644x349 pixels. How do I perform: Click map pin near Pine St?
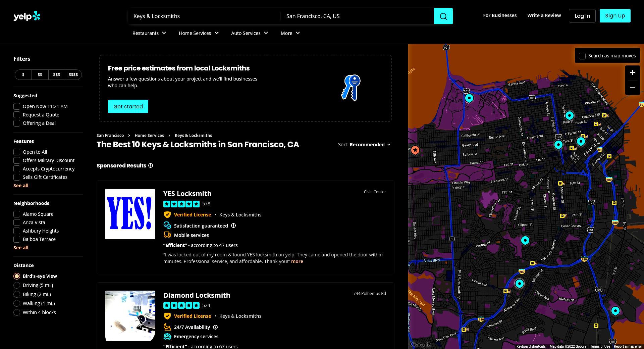coord(569,115)
